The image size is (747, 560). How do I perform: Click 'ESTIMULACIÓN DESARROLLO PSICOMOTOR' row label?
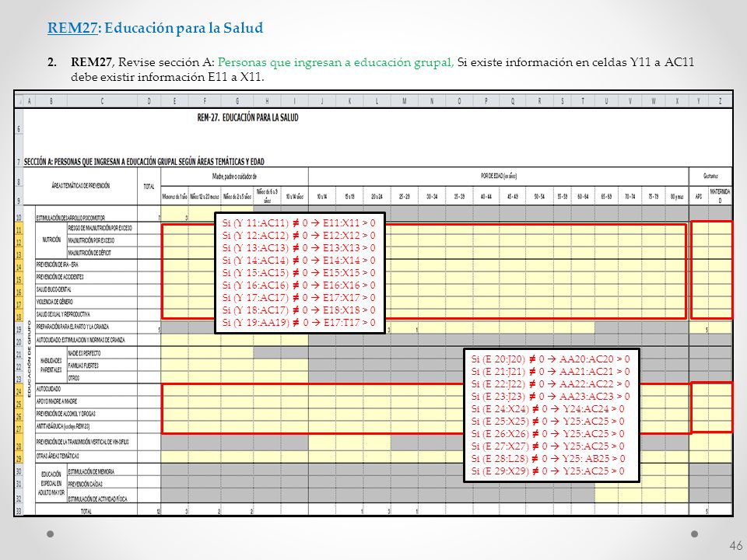coord(71,218)
